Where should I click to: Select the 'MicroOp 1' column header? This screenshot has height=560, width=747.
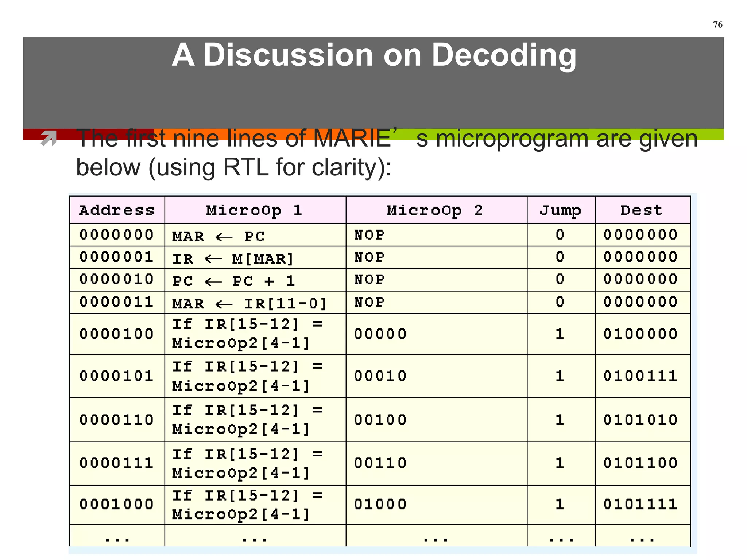[255, 210]
